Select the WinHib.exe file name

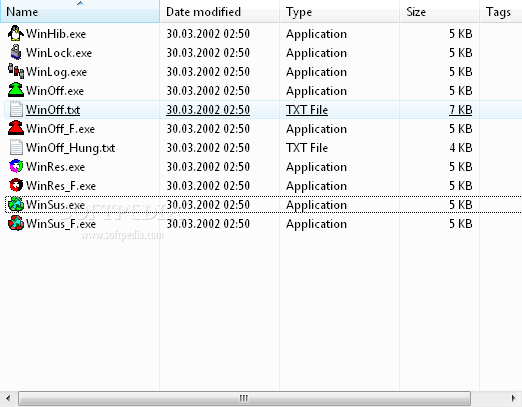[x=56, y=34]
